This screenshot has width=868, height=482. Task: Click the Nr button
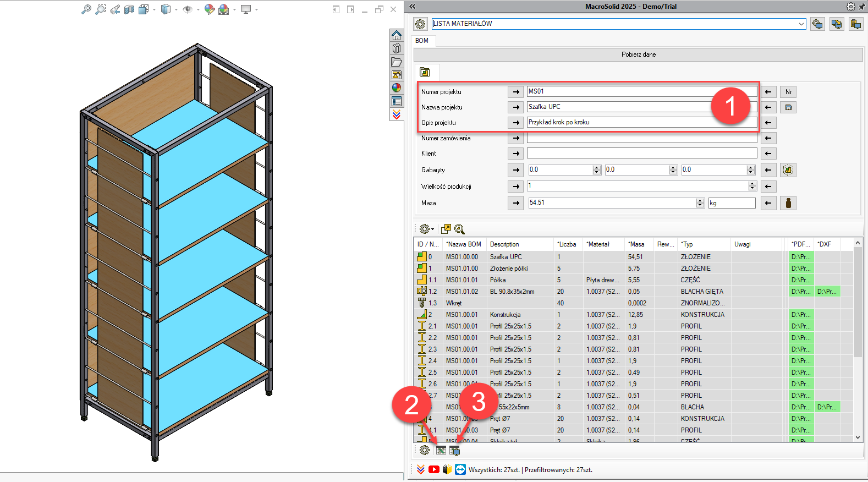tap(788, 92)
